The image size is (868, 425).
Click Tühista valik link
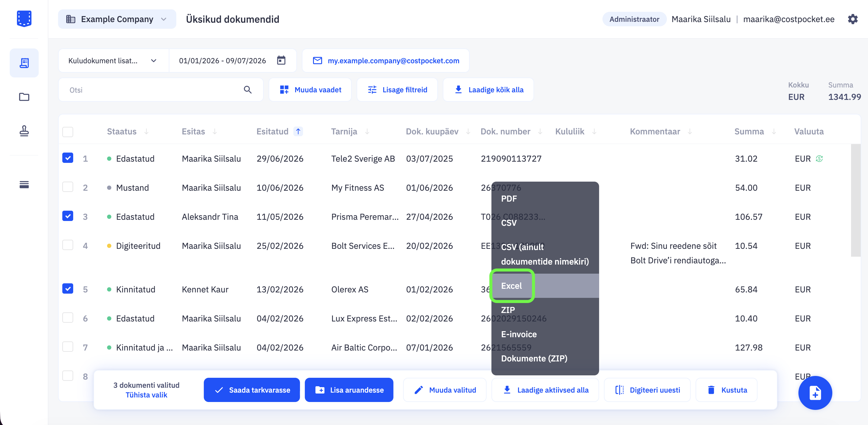pyautogui.click(x=146, y=395)
